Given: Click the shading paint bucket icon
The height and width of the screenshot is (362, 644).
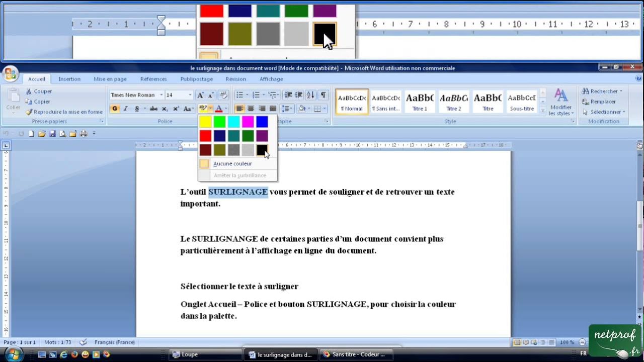Looking at the screenshot, I should (301, 109).
